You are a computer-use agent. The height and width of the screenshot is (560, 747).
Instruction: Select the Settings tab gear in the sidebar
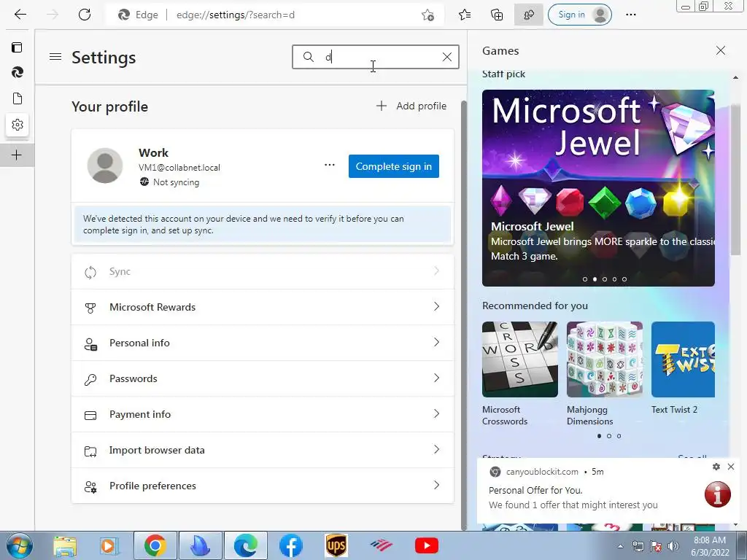click(x=18, y=125)
